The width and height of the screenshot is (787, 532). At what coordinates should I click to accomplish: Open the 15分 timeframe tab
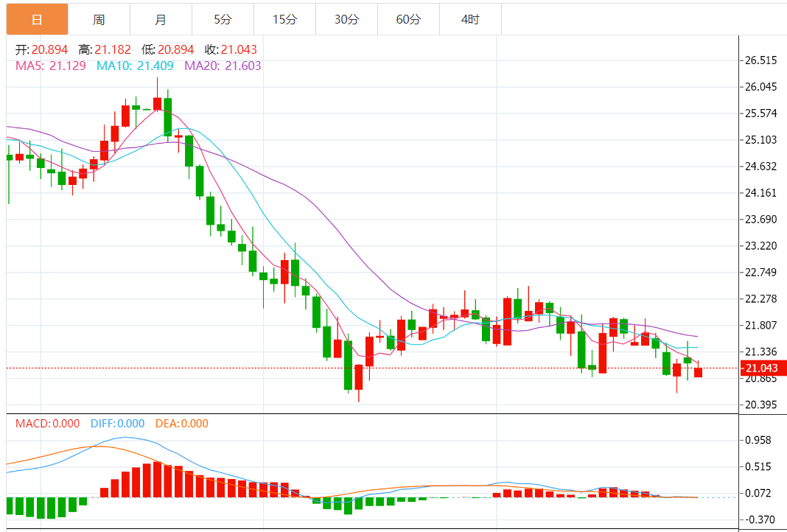click(284, 20)
